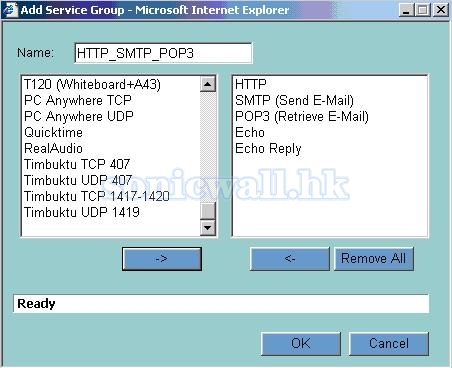
Task: Select PC Anywhere TCP in the list
Action: 78,100
